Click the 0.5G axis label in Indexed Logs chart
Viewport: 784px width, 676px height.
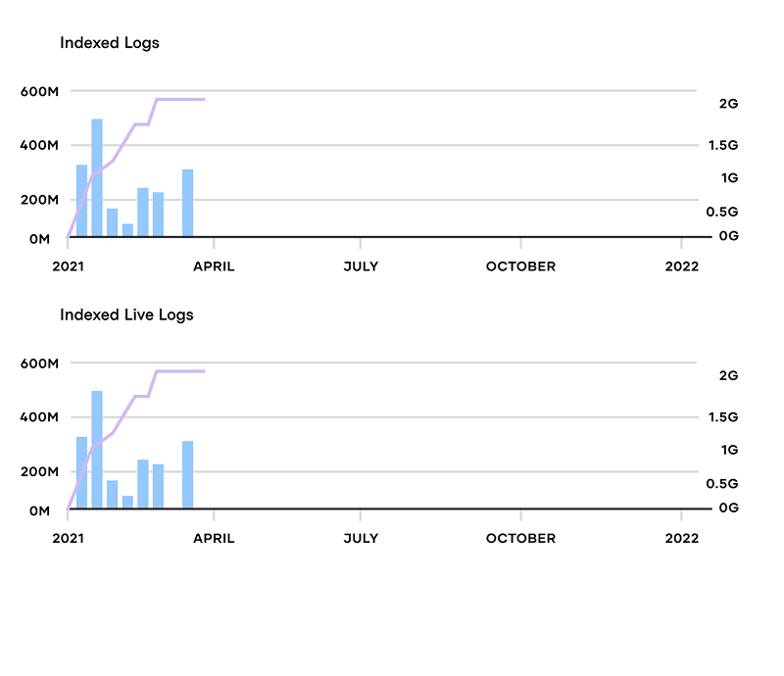(x=723, y=212)
